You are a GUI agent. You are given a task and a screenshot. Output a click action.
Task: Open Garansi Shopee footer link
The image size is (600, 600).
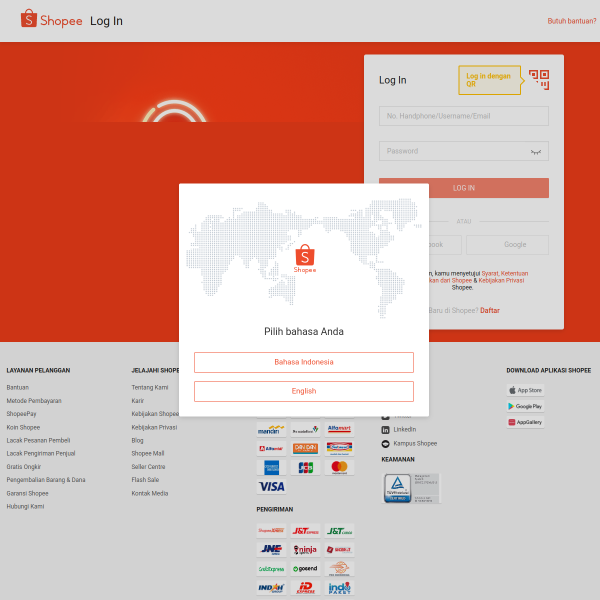(28, 493)
